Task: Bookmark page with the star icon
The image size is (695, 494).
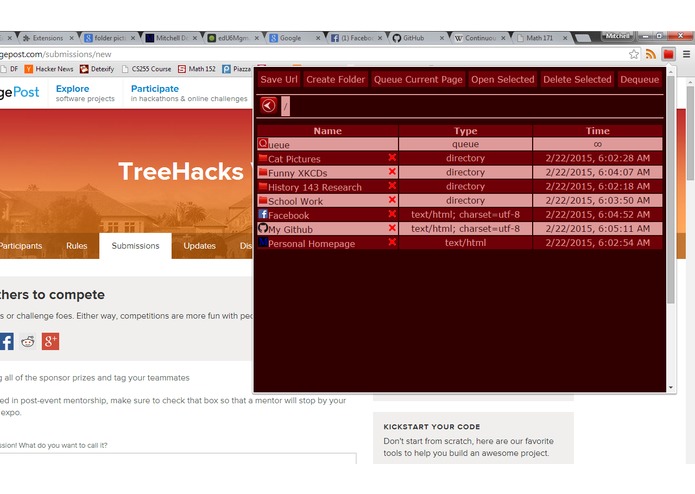Action: click(634, 54)
